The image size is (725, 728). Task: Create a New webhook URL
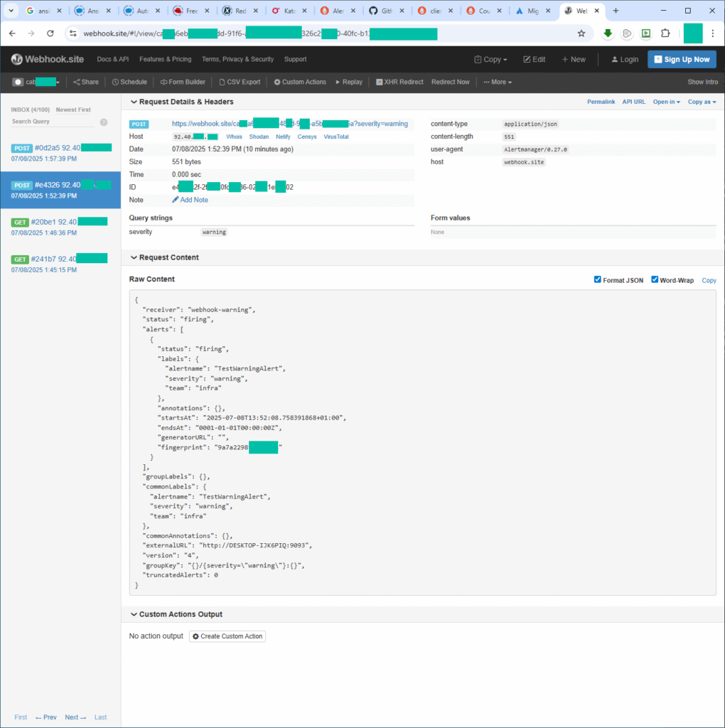tap(574, 60)
